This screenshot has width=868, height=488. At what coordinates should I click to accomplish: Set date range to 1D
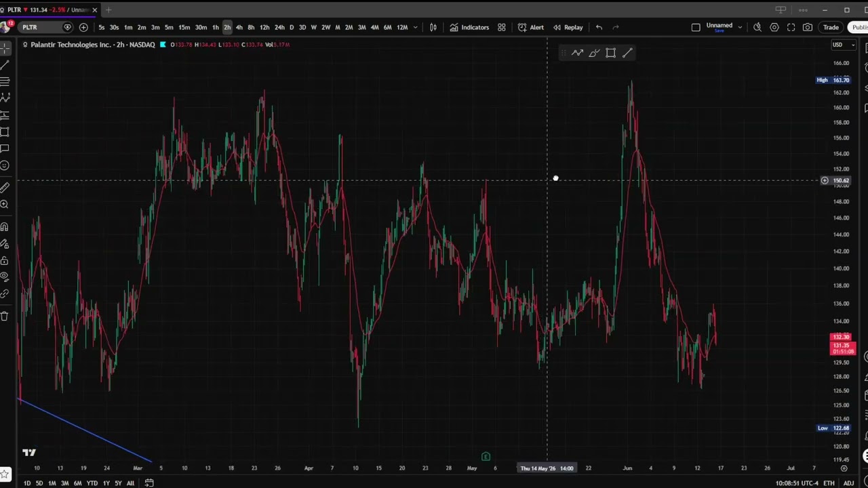[27, 483]
